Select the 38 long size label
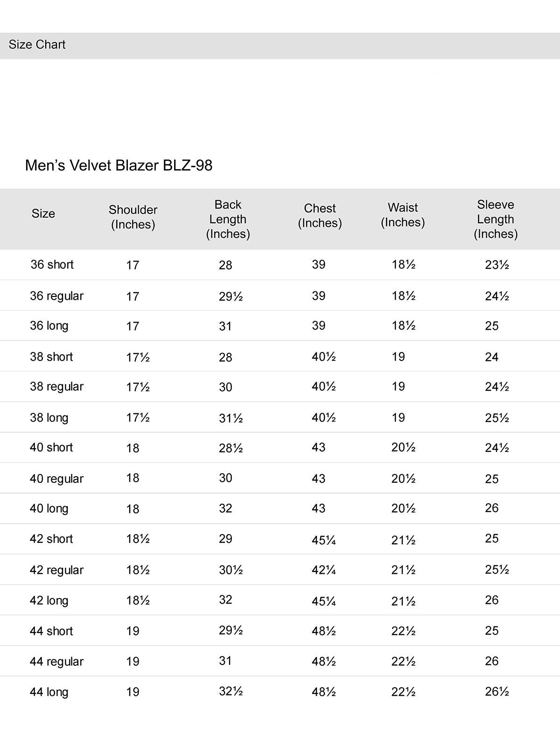The height and width of the screenshot is (747, 560). (49, 418)
